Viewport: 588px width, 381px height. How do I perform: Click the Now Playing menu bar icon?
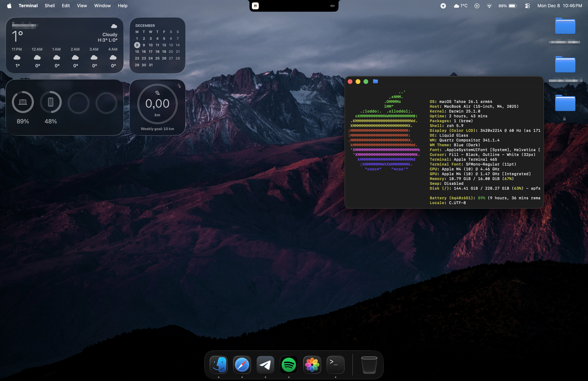[477, 6]
